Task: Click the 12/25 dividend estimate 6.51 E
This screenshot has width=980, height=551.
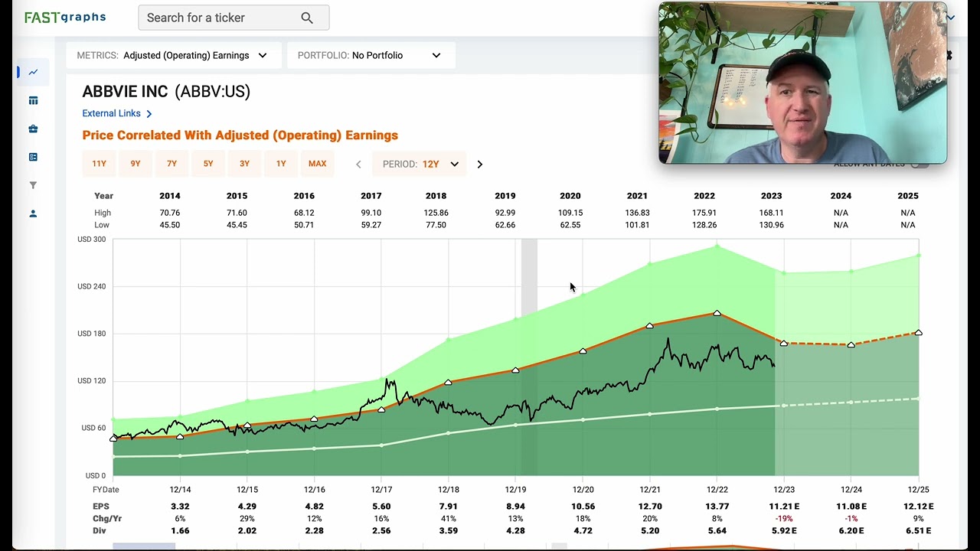Action: pyautogui.click(x=919, y=531)
